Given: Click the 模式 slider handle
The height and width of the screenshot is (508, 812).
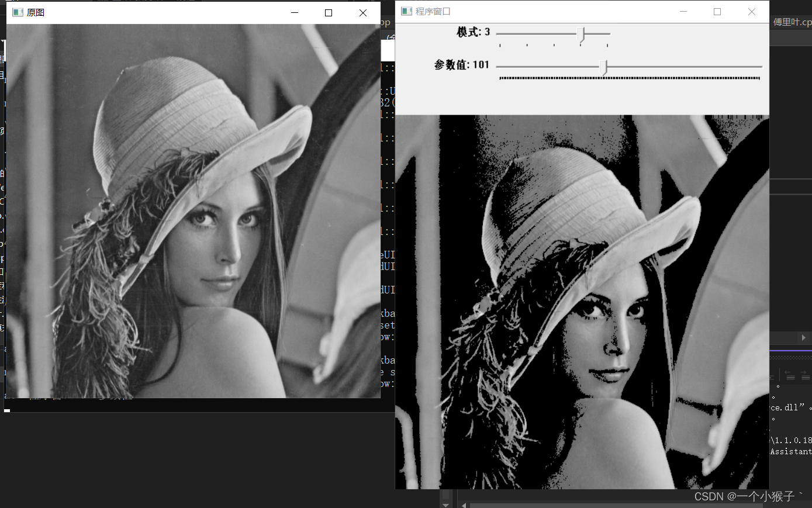Looking at the screenshot, I should tap(581, 35).
